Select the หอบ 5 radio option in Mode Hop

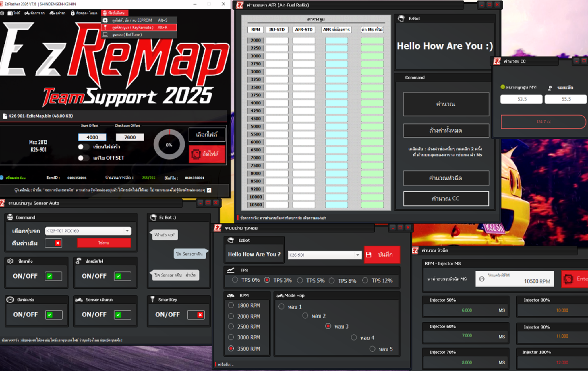click(372, 349)
